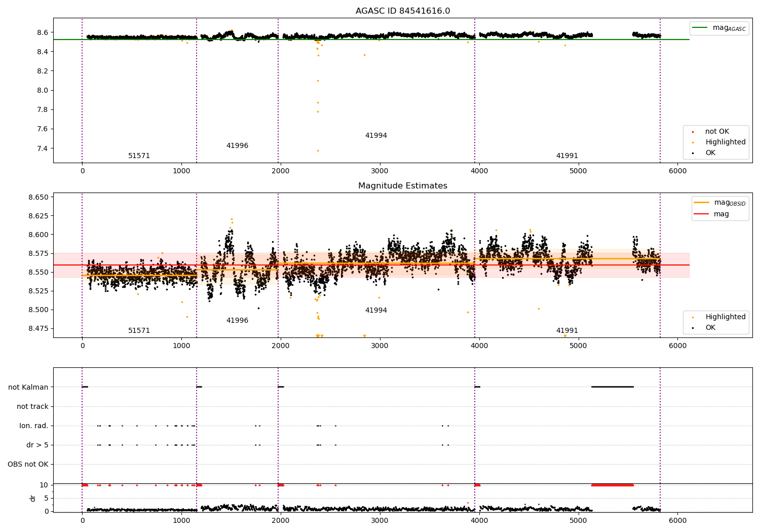Click the 'not Kalman' axis label

28,388
